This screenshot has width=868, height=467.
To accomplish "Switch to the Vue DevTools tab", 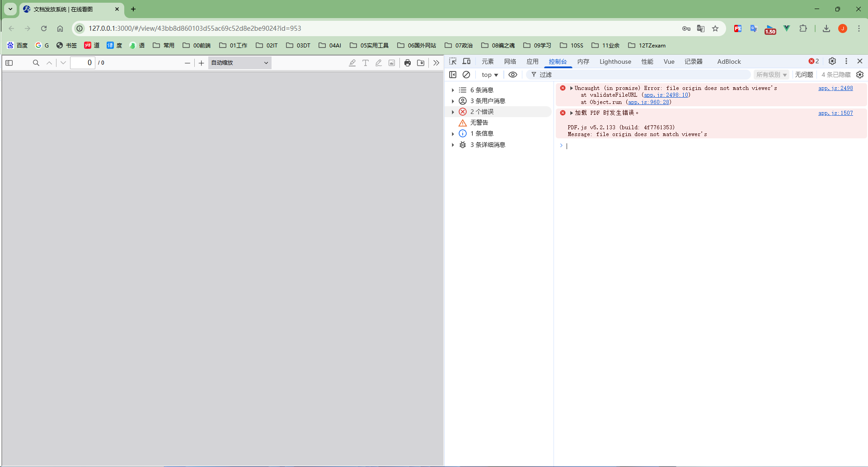I will pyautogui.click(x=669, y=61).
